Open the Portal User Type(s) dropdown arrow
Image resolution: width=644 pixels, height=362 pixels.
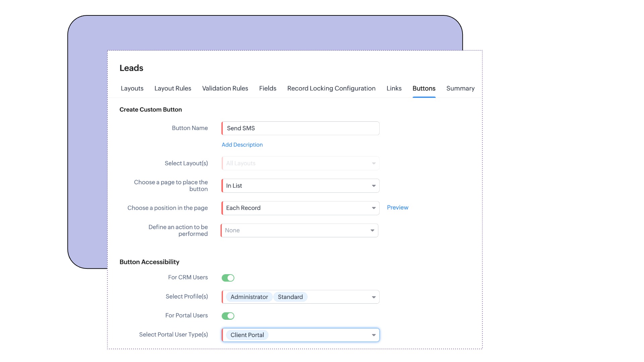click(373, 335)
